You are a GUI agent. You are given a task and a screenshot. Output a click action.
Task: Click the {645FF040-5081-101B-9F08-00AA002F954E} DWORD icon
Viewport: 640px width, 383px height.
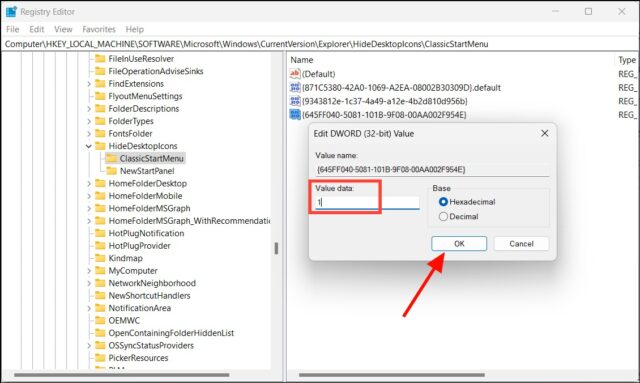click(295, 114)
